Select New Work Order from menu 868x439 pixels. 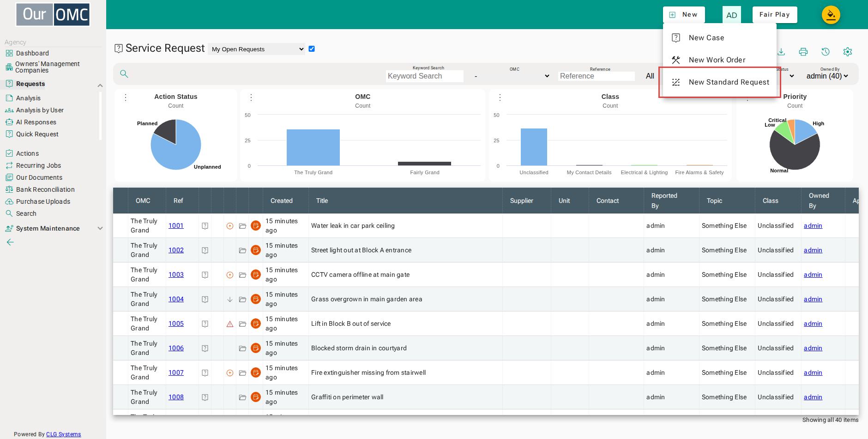tap(720, 60)
